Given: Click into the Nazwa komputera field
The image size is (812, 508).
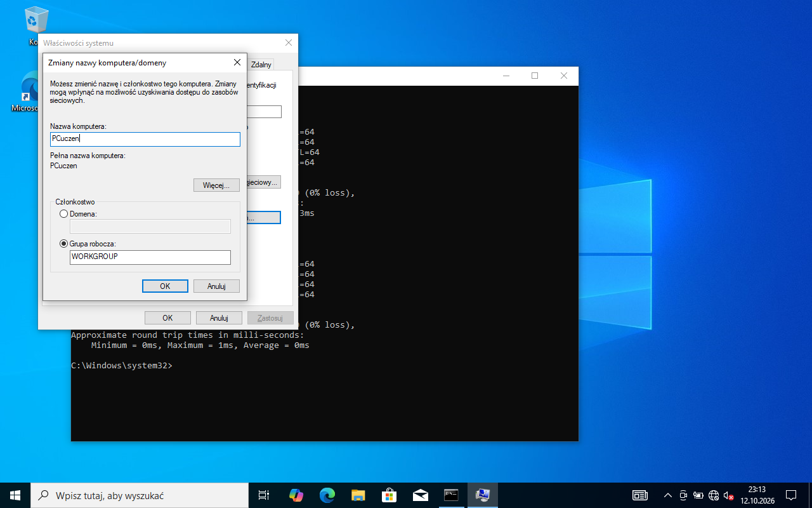Looking at the screenshot, I should pos(145,139).
